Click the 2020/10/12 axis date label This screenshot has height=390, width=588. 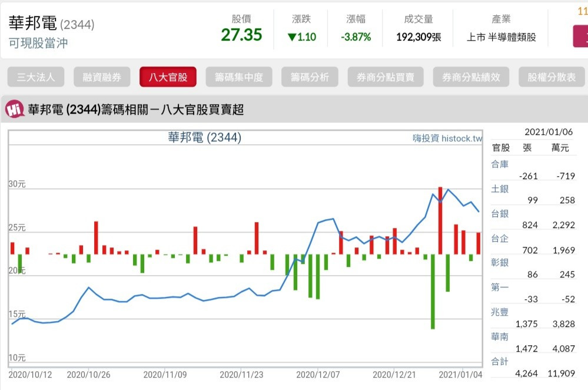(x=30, y=375)
